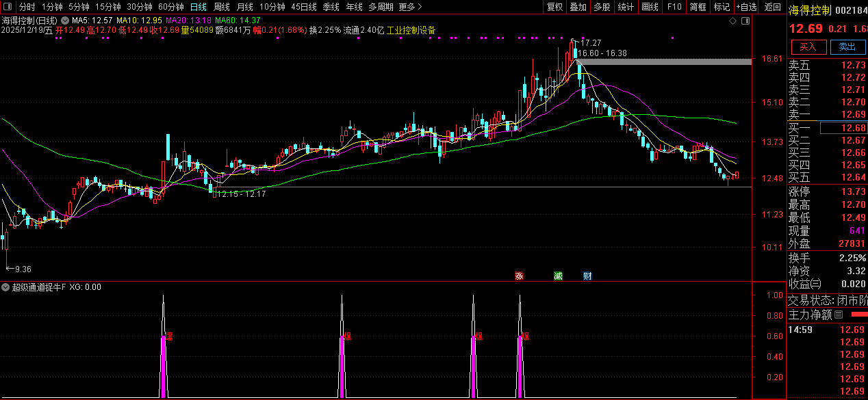Click the 返回 back button
The height and width of the screenshot is (400, 868).
772,7
